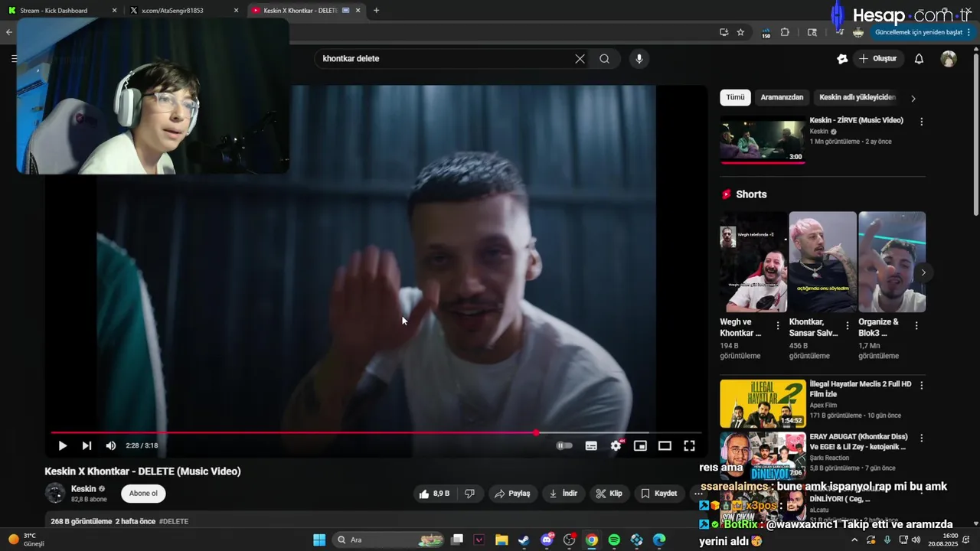Image resolution: width=980 pixels, height=551 pixels.
Task: Open the Chrome extensions puzzle icon
Action: [785, 32]
